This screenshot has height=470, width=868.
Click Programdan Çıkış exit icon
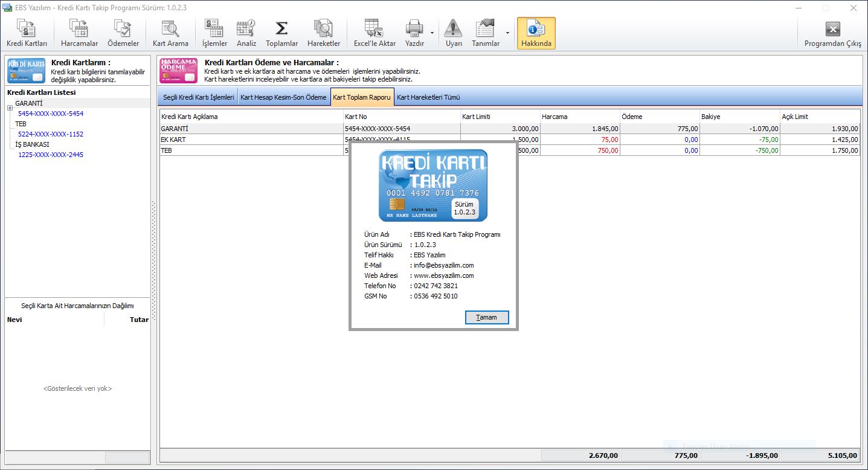[x=833, y=33]
